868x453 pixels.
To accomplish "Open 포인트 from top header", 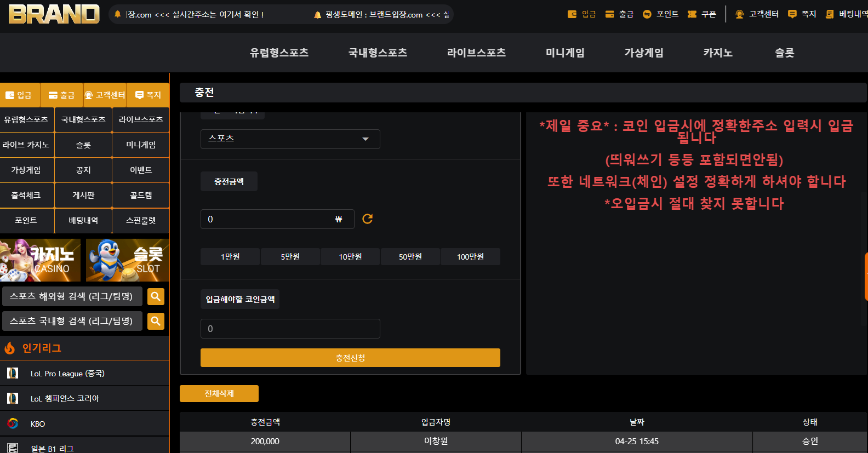I will pyautogui.click(x=660, y=14).
